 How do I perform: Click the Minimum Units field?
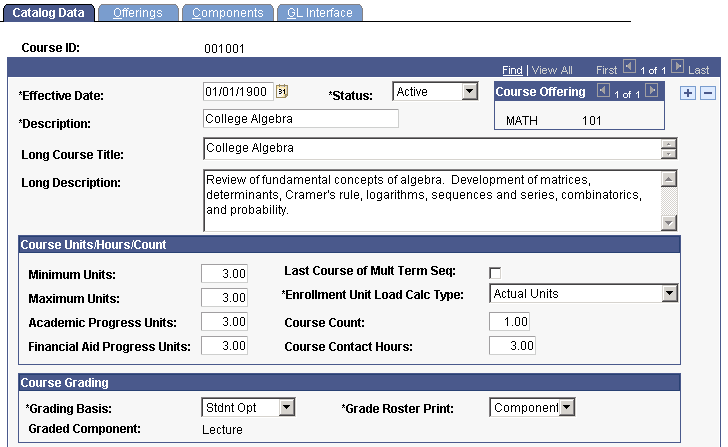[x=224, y=273]
